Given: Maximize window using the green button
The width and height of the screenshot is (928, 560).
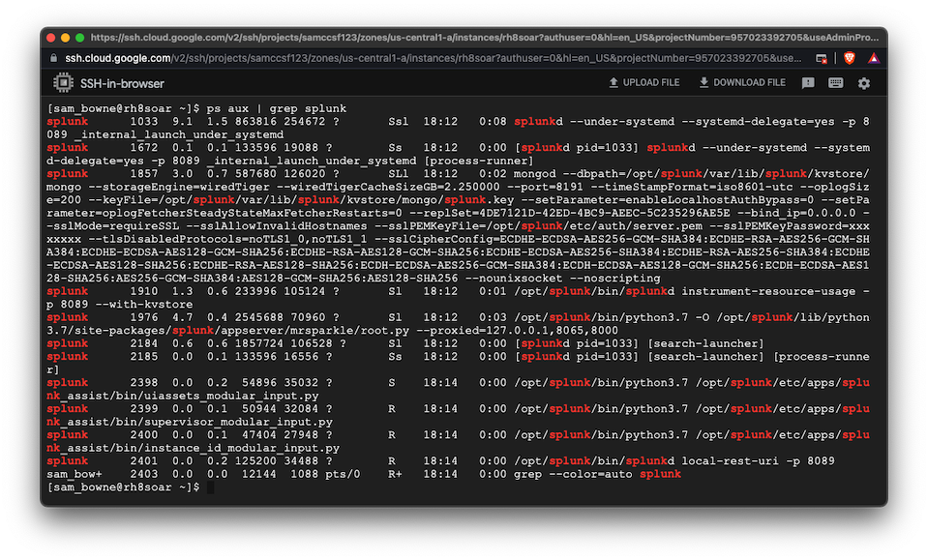Looking at the screenshot, I should pos(79,38).
